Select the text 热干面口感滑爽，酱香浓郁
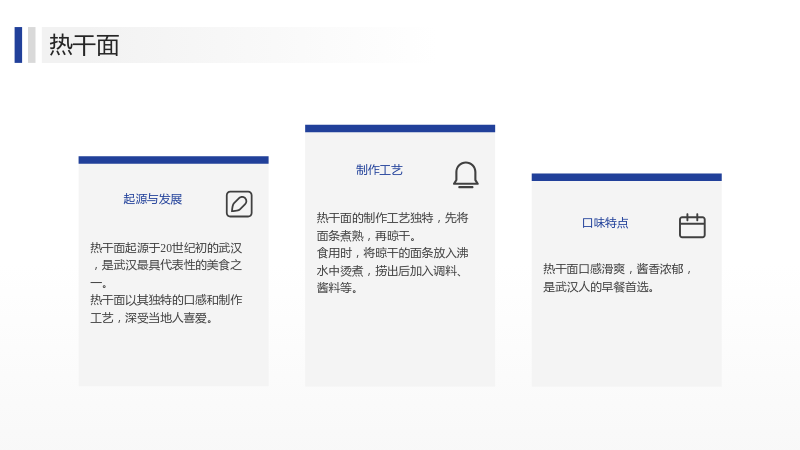Screen dimensions: 800x450 click(x=617, y=269)
